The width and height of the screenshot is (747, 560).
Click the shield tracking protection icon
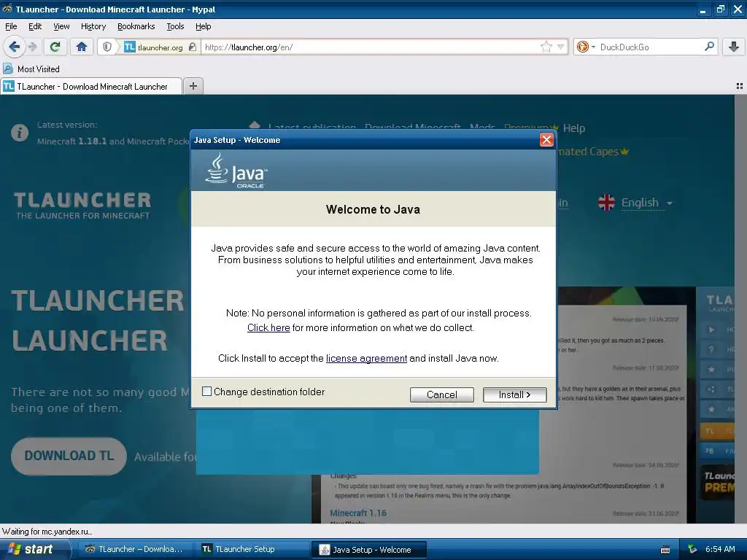pos(107,47)
